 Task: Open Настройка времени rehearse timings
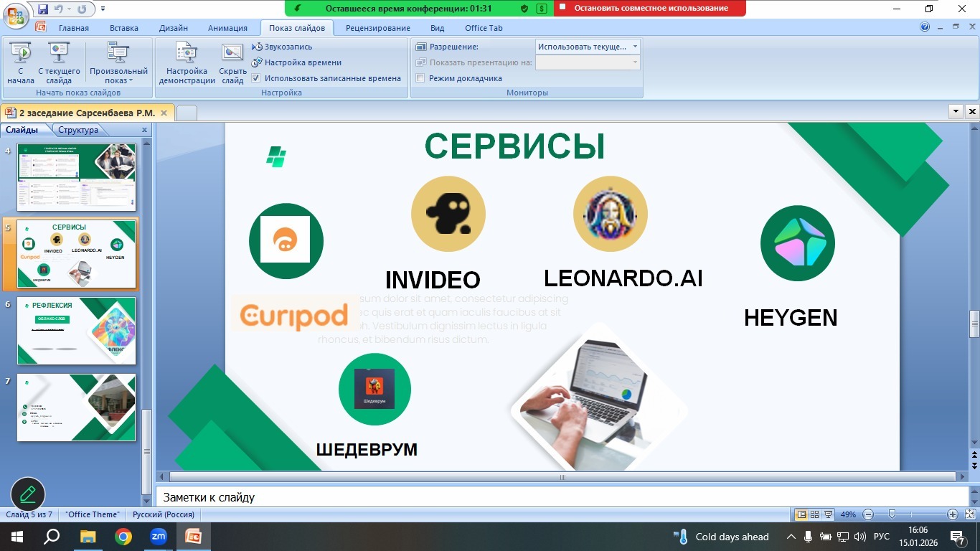258,62
